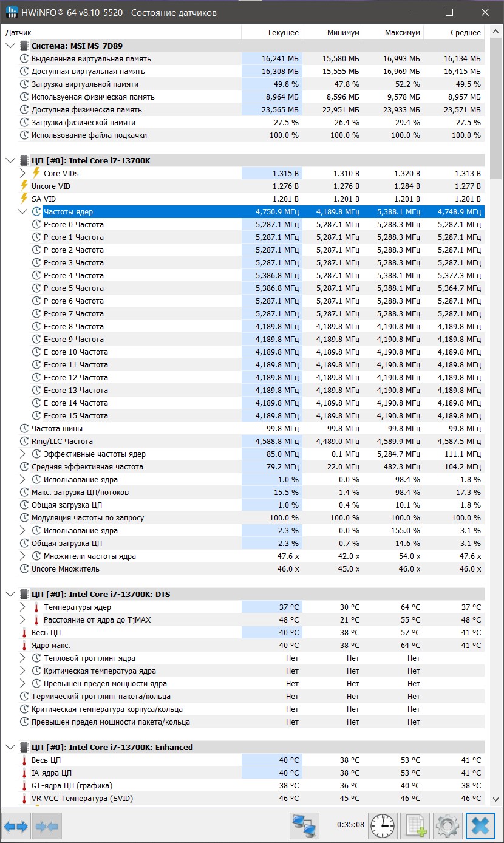
Task: Collapse the Частоты ядер subtree
Action: pyautogui.click(x=22, y=211)
